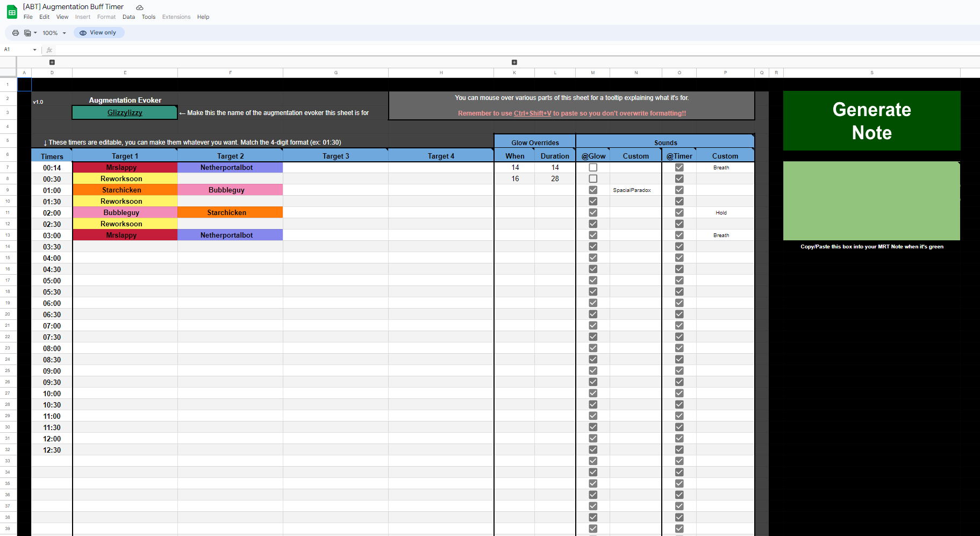Screen dimensions: 980x536
Task: Open the filter views dropdown arrow
Action: pyautogui.click(x=35, y=33)
